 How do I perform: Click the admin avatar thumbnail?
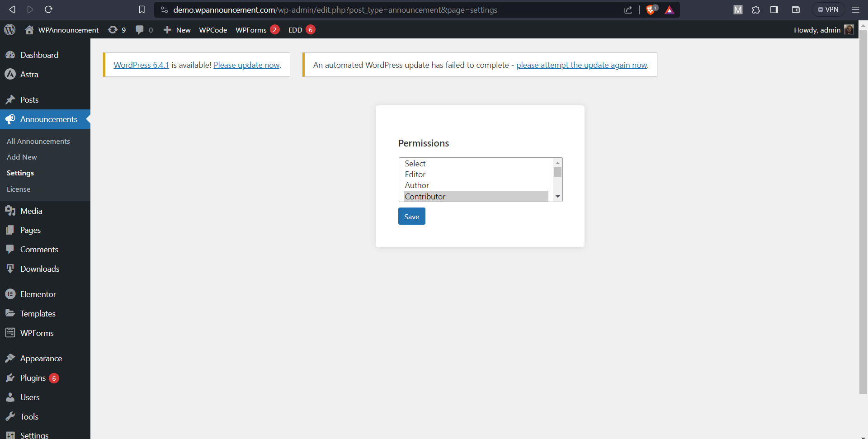849,30
